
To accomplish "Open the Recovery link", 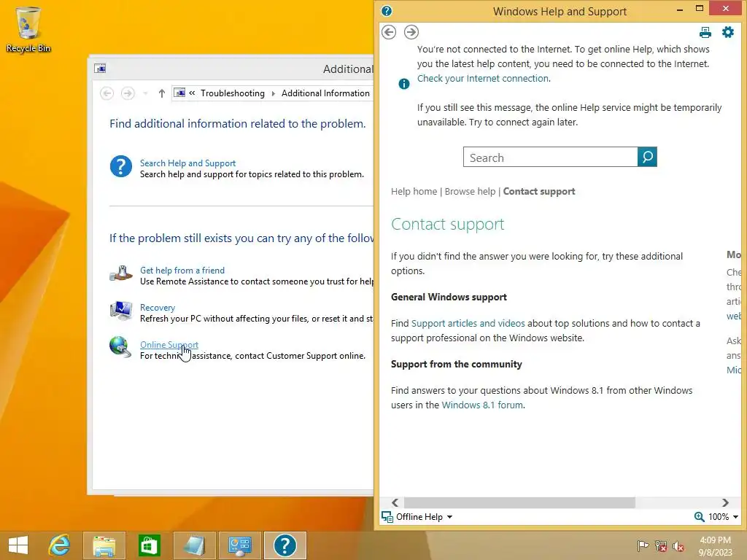I will pos(158,308).
